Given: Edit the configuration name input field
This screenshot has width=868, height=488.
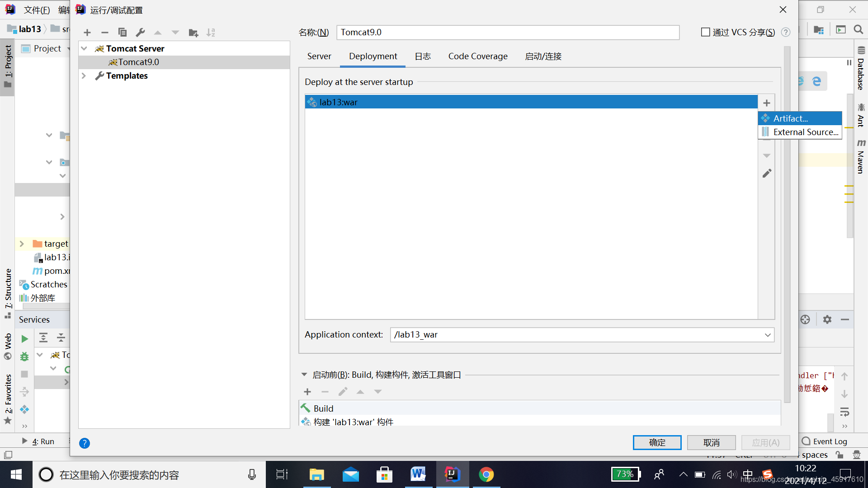Looking at the screenshot, I should [x=509, y=32].
